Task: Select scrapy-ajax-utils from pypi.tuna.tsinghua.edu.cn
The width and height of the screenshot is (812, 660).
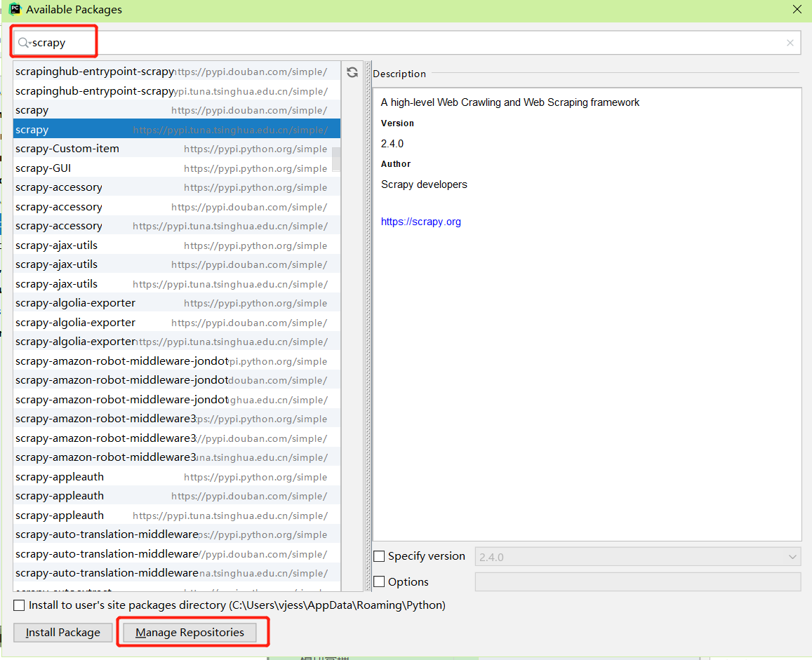Action: click(x=177, y=283)
